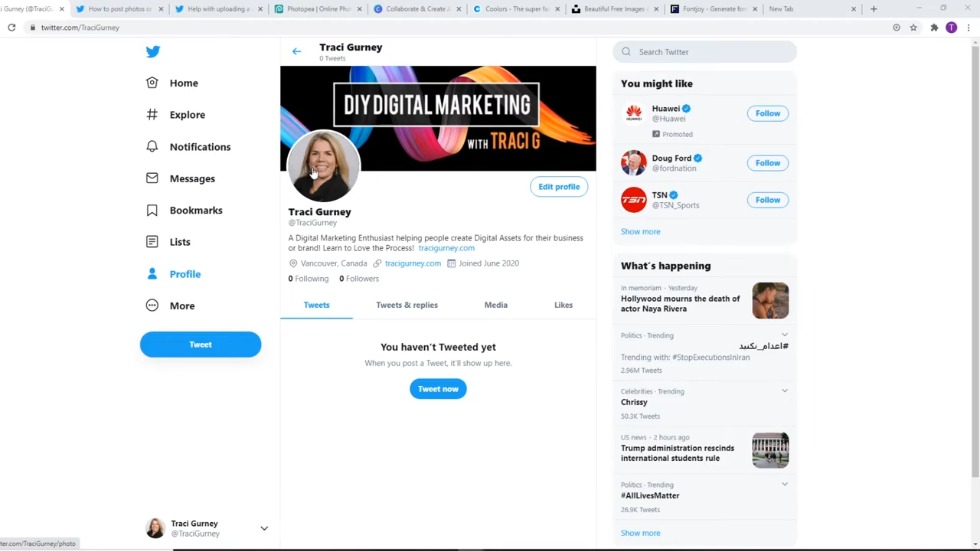The height and width of the screenshot is (551, 980).
Task: Open 'Hollywood mourns the death' headline
Action: [680, 304]
